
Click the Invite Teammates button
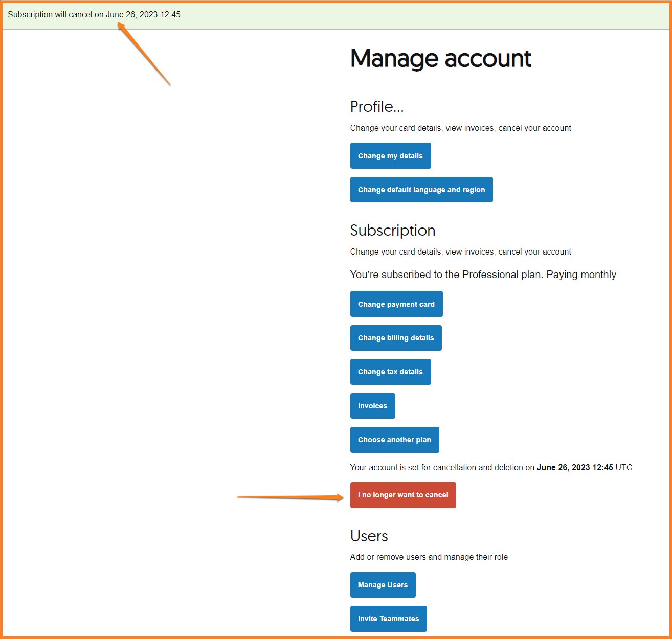pos(388,619)
